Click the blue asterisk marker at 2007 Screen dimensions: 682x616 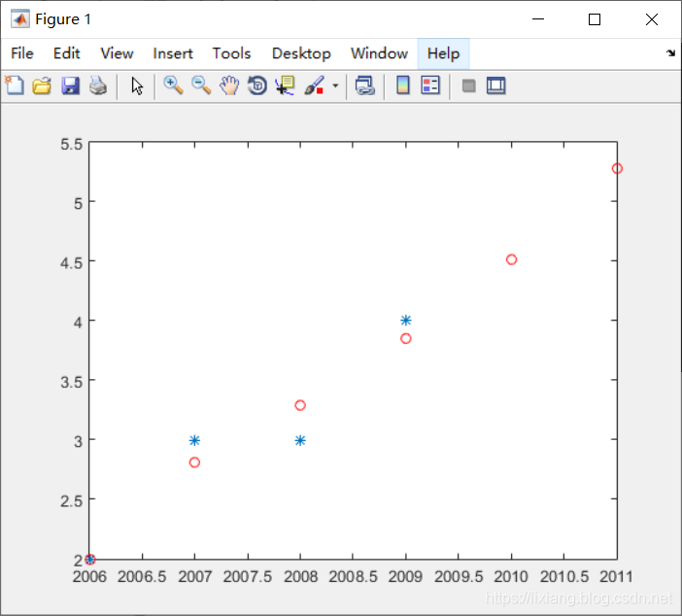pos(194,441)
